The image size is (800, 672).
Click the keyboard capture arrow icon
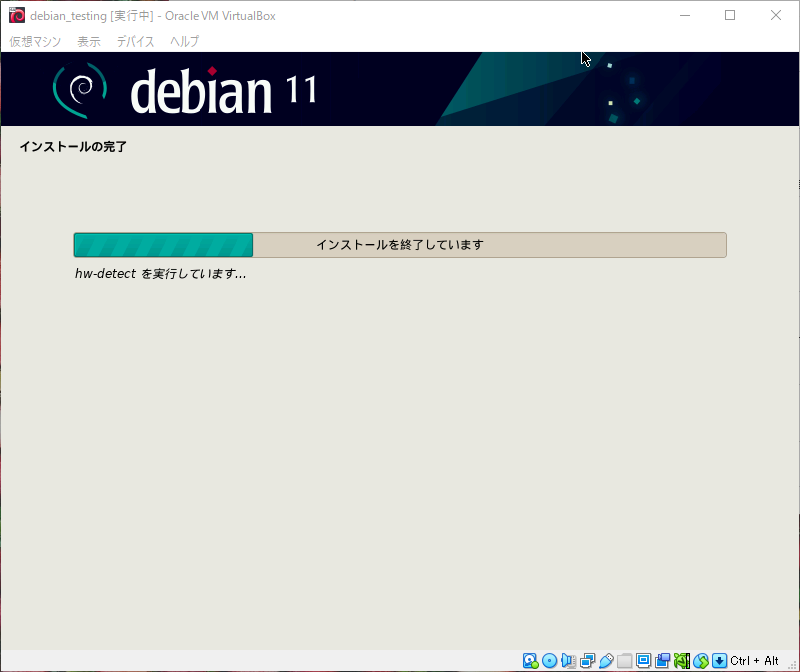pos(719,661)
